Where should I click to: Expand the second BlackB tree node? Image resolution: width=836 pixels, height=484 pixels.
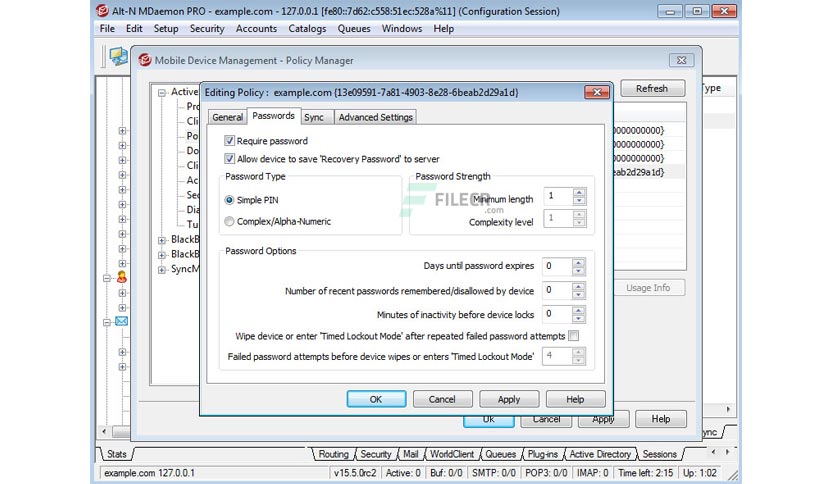click(162, 255)
